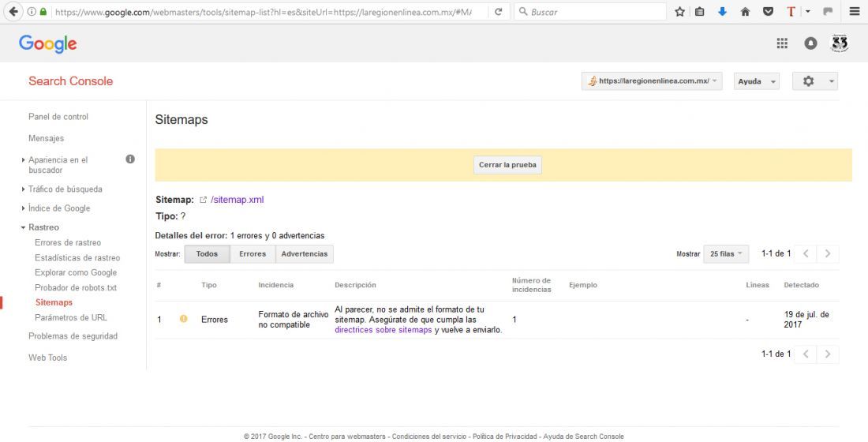Open the Google account avatar

840,43
